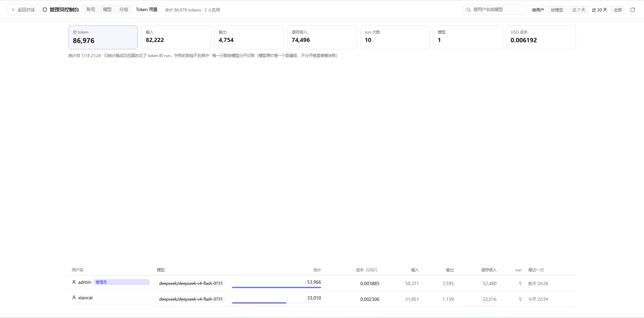Group the usage by 按用户
Image resolution: width=644 pixels, height=318 pixels.
pyautogui.click(x=538, y=10)
